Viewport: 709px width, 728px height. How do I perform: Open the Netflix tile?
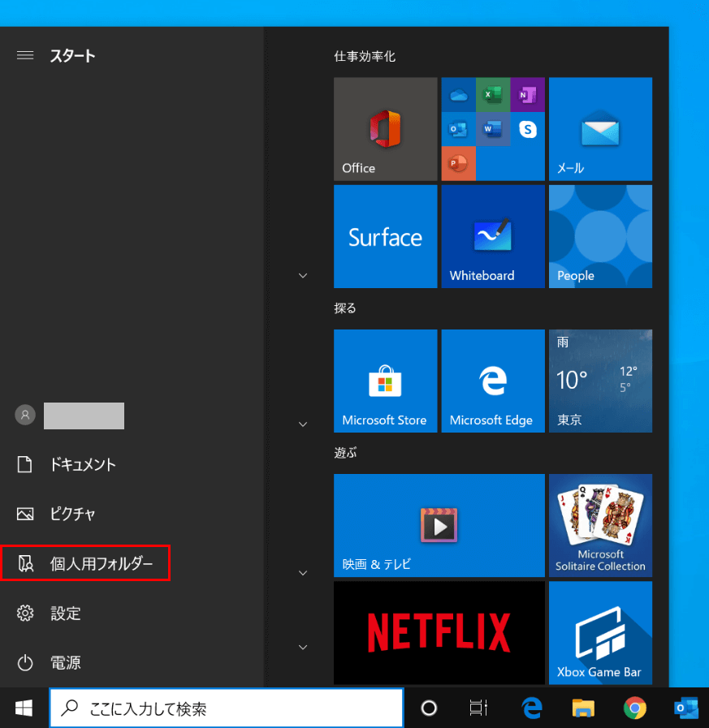[x=439, y=633]
